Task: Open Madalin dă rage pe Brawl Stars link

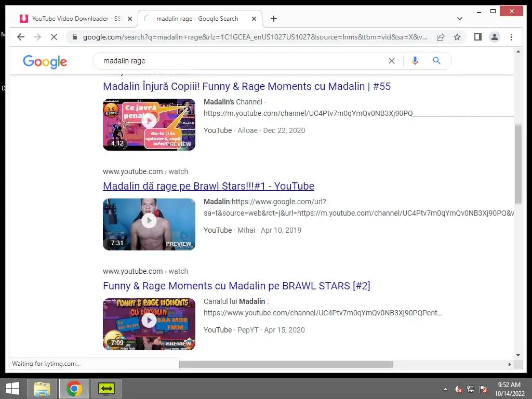Action: point(208,186)
